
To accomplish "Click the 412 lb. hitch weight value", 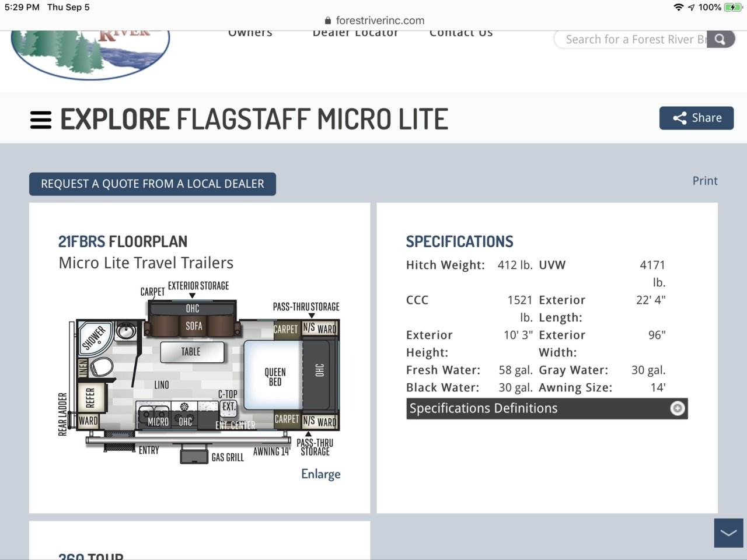I will [515, 265].
